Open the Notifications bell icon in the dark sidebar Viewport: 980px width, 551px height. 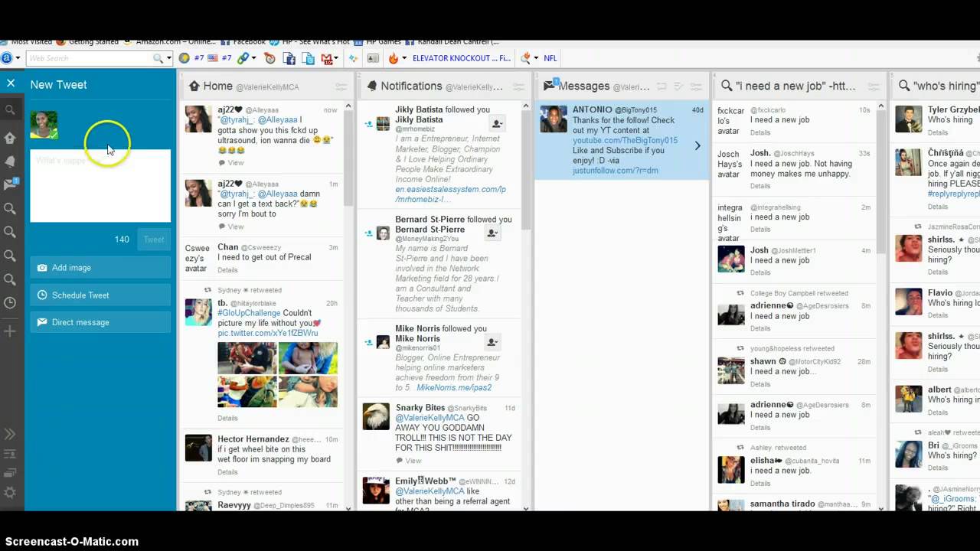(10, 161)
